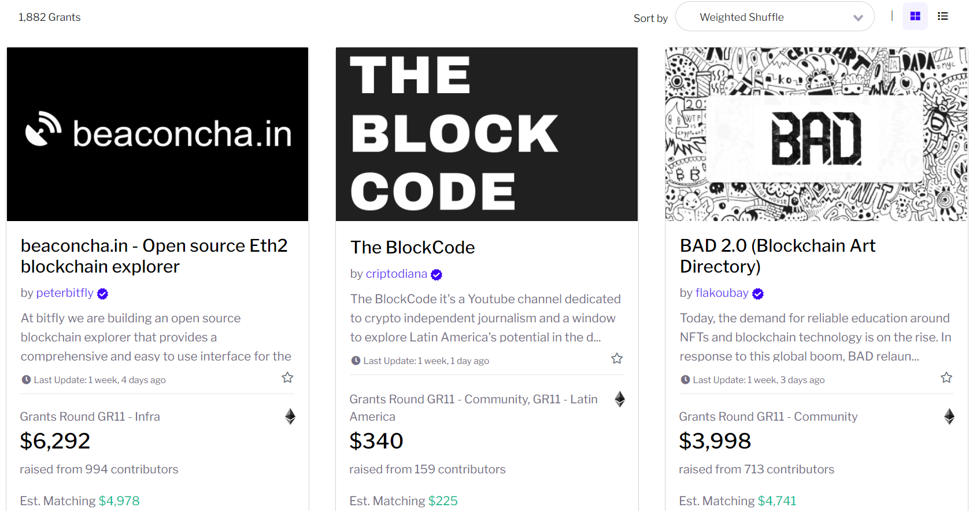Click Ethereum icon on beaconcha.in card

coord(290,416)
